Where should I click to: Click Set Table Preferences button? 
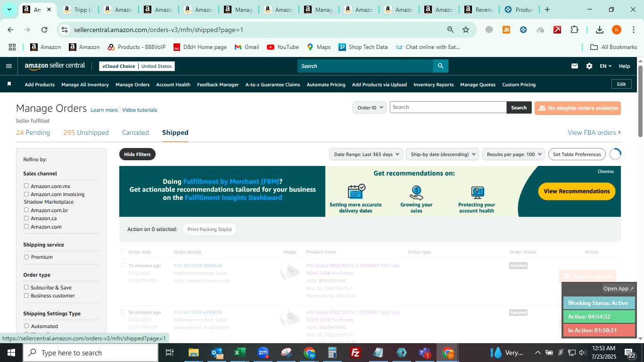(x=577, y=154)
